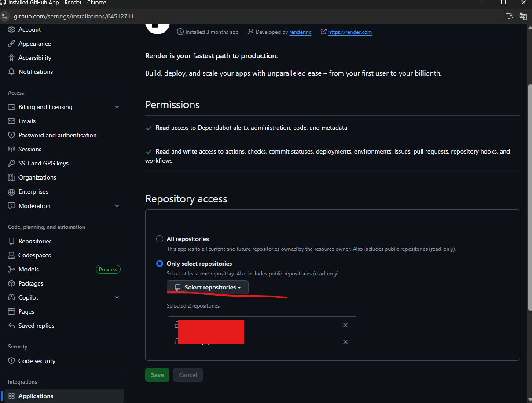Click the site information icon in address bar
532x403 pixels.
tap(5, 16)
